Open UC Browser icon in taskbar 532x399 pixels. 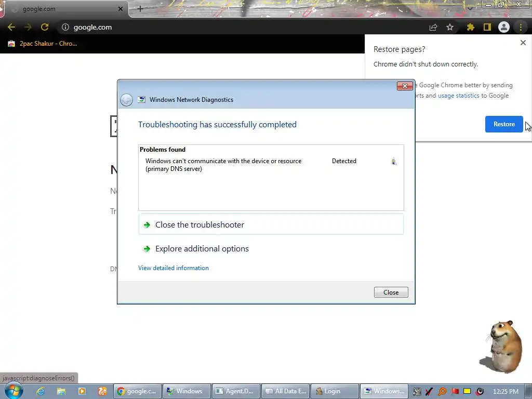coord(102,391)
